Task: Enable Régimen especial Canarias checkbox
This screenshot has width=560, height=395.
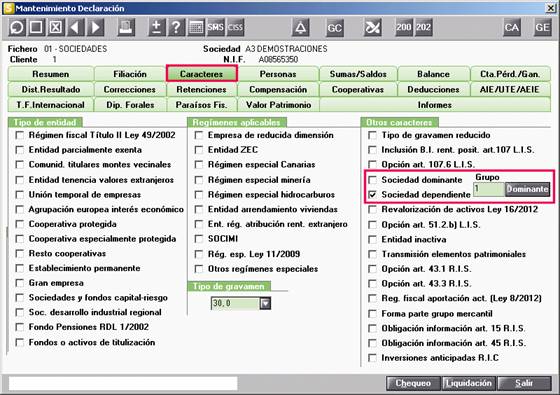Action: [199, 165]
